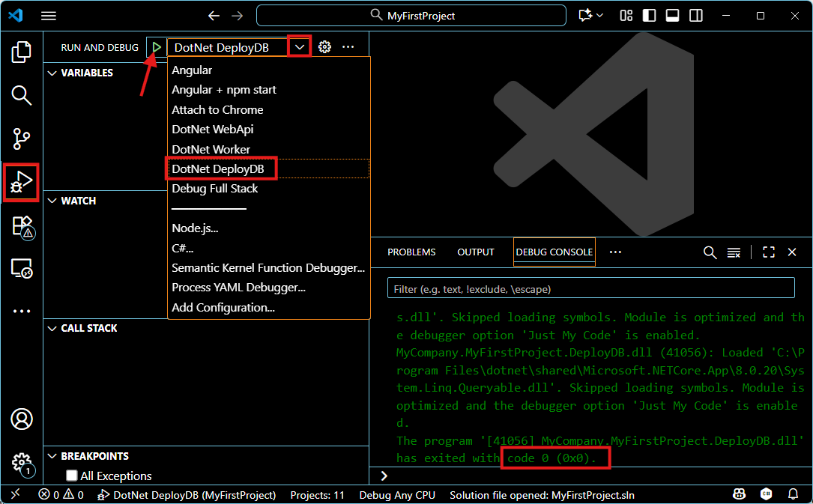813x504 pixels.
Task: Choose Add Configuration from the list
Action: [x=224, y=307]
